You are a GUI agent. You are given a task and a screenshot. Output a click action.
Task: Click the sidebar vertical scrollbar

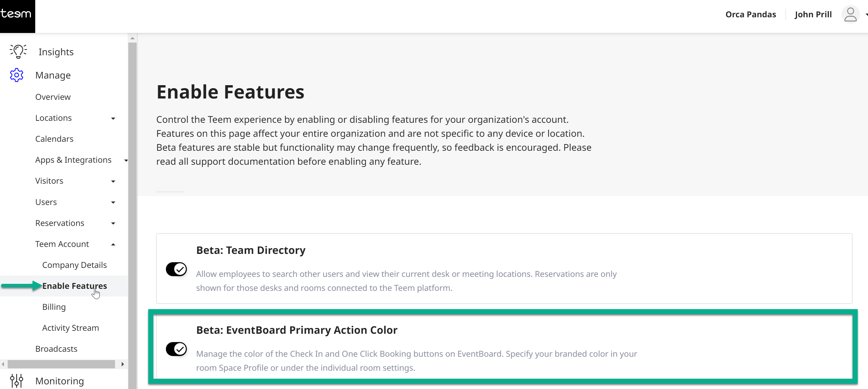click(132, 216)
